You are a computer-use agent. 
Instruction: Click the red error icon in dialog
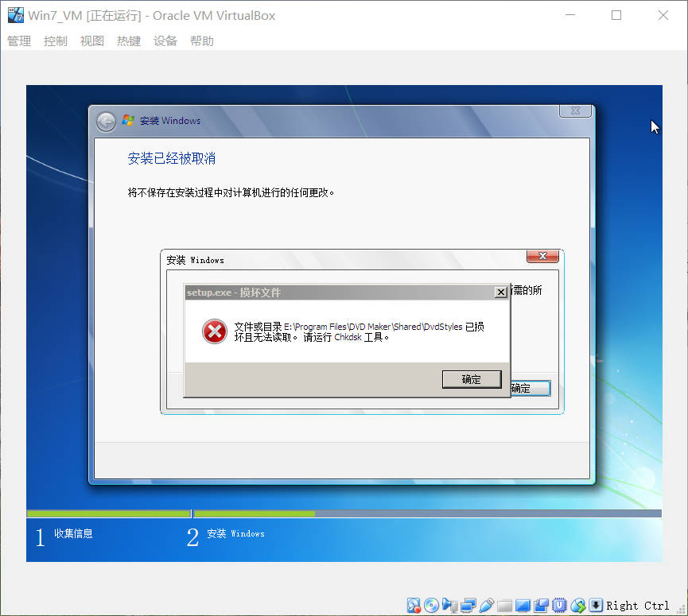pos(215,331)
